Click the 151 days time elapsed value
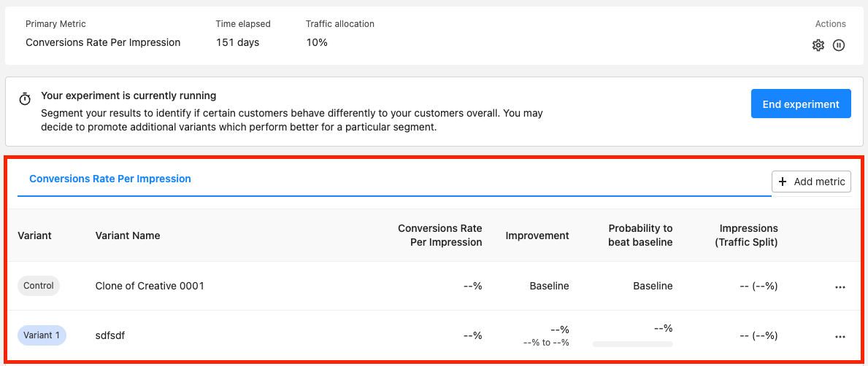This screenshot has width=868, height=366. 237,42
